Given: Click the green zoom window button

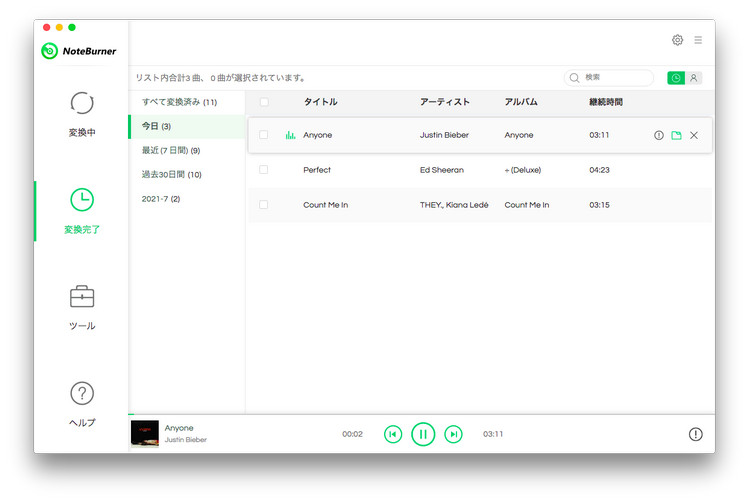Looking at the screenshot, I should [72, 27].
